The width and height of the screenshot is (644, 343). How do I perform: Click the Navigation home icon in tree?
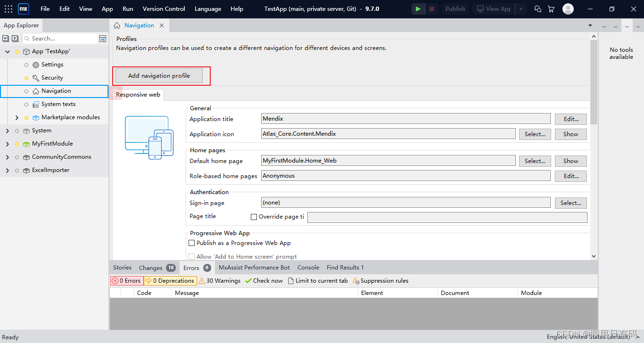pos(36,91)
